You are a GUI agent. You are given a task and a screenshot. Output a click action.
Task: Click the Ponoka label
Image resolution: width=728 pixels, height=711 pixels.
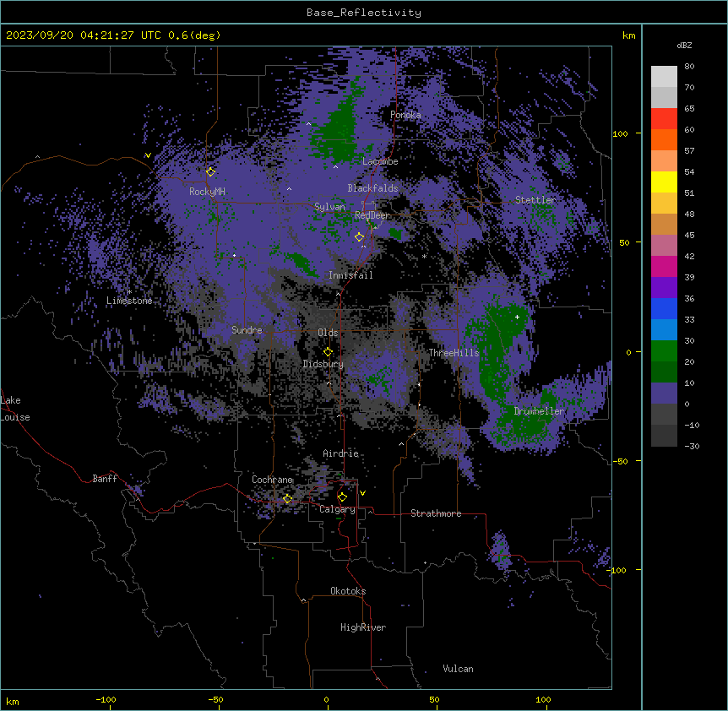[405, 115]
